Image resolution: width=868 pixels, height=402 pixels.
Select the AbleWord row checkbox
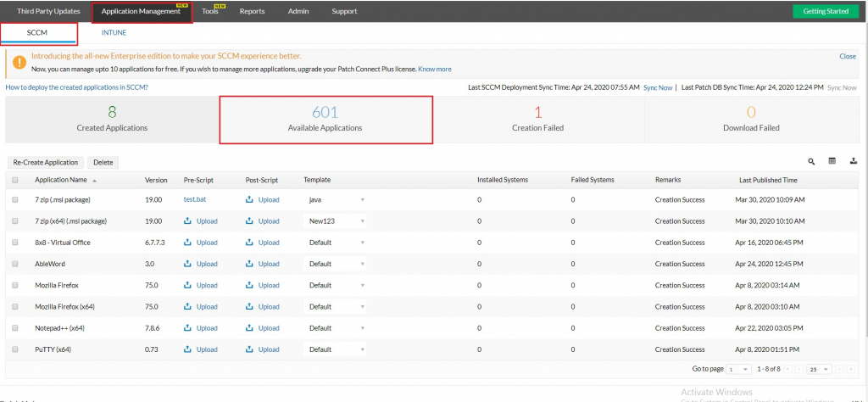(x=15, y=264)
